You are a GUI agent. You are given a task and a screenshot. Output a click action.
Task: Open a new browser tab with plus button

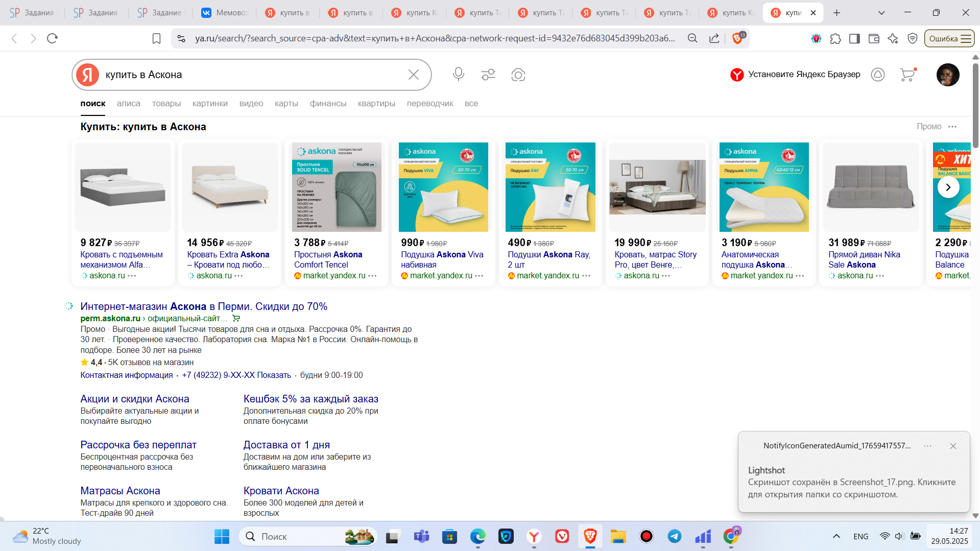pos(836,13)
